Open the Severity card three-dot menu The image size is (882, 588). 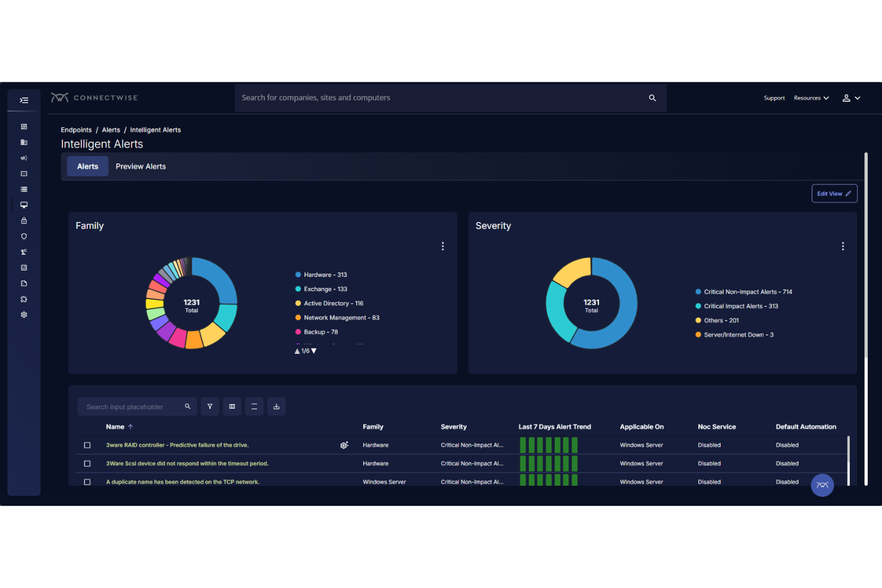843,245
